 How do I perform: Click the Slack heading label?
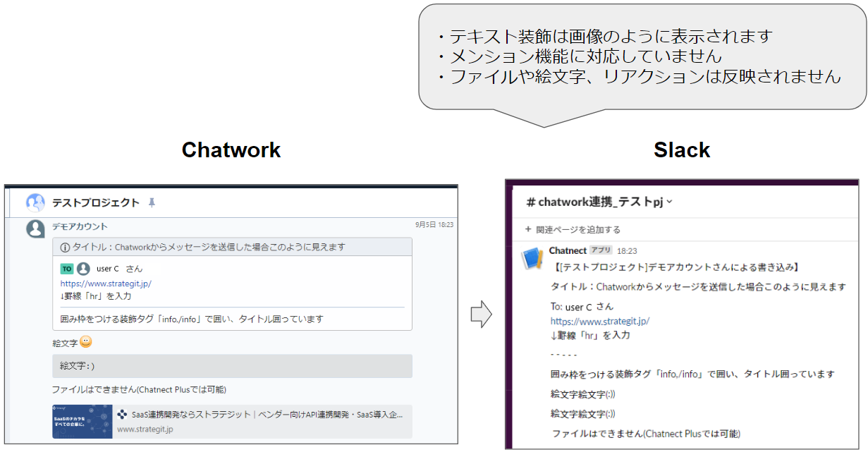point(682,150)
